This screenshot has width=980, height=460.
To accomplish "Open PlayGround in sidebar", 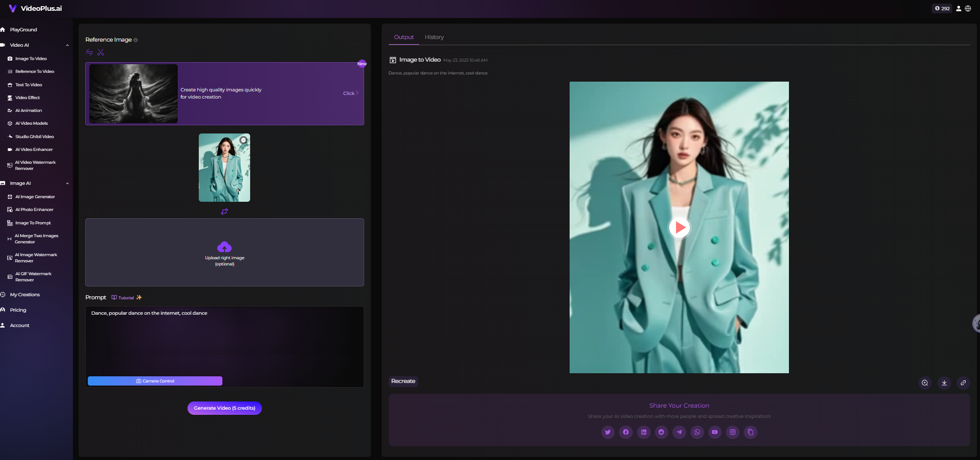I will pyautogui.click(x=23, y=30).
